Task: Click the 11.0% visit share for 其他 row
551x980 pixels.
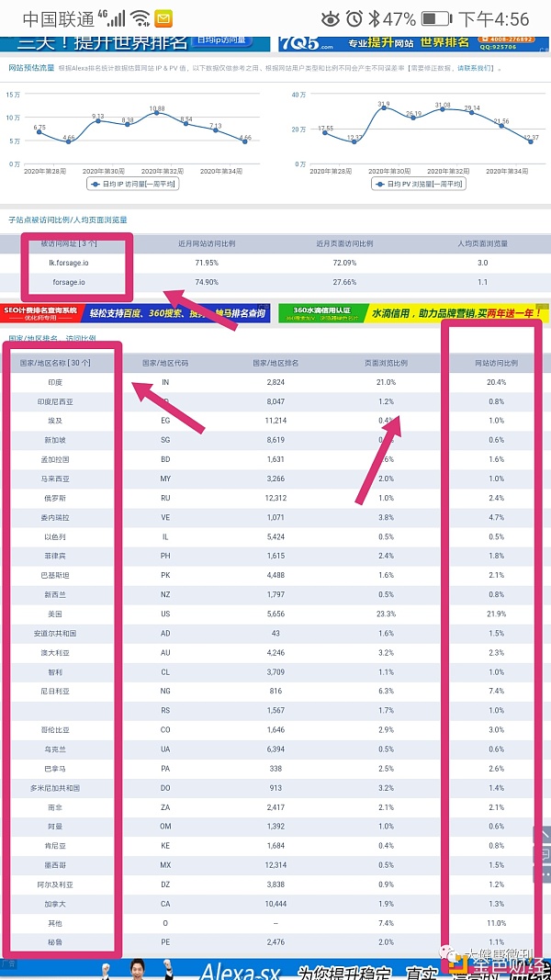Action: tap(496, 924)
